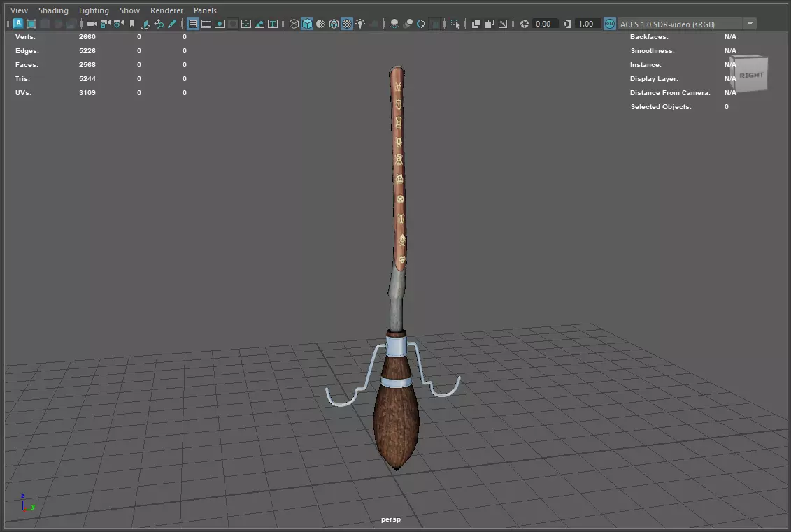Screen dimensions: 791x532
Task: Click the UVs count 3109
Action: coord(87,93)
